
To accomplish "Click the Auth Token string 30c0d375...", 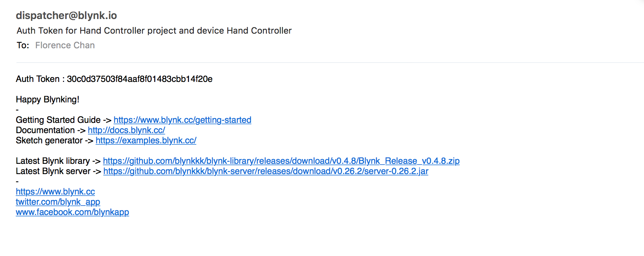I will click(140, 79).
